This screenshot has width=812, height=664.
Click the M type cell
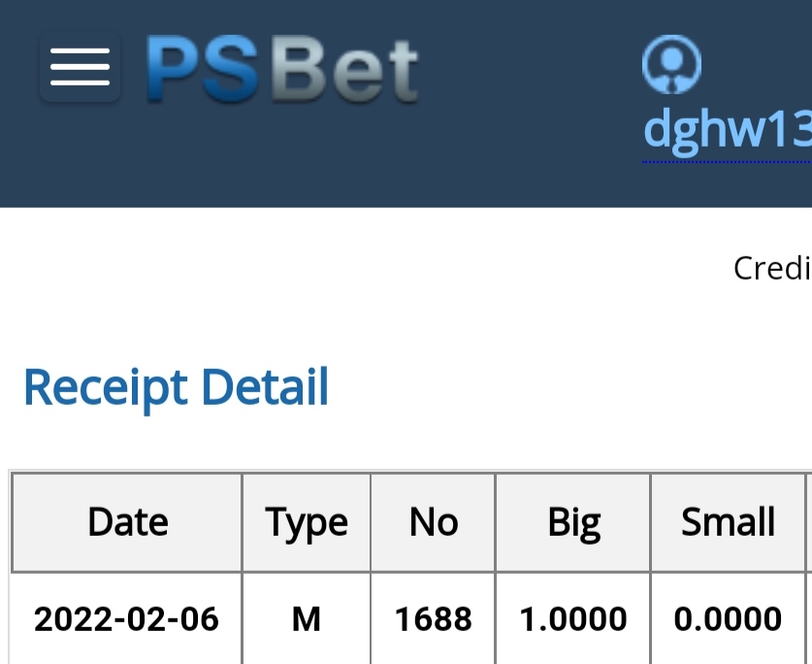(307, 618)
